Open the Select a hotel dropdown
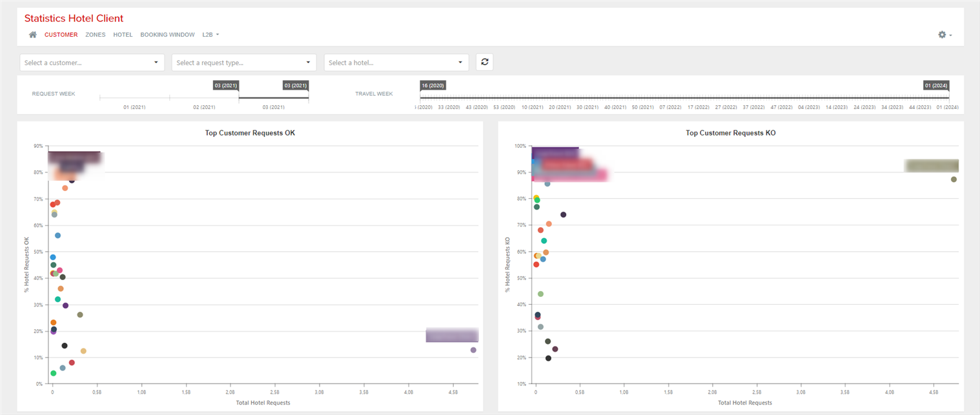Screen dimensions: 980x415 [x=396, y=62]
